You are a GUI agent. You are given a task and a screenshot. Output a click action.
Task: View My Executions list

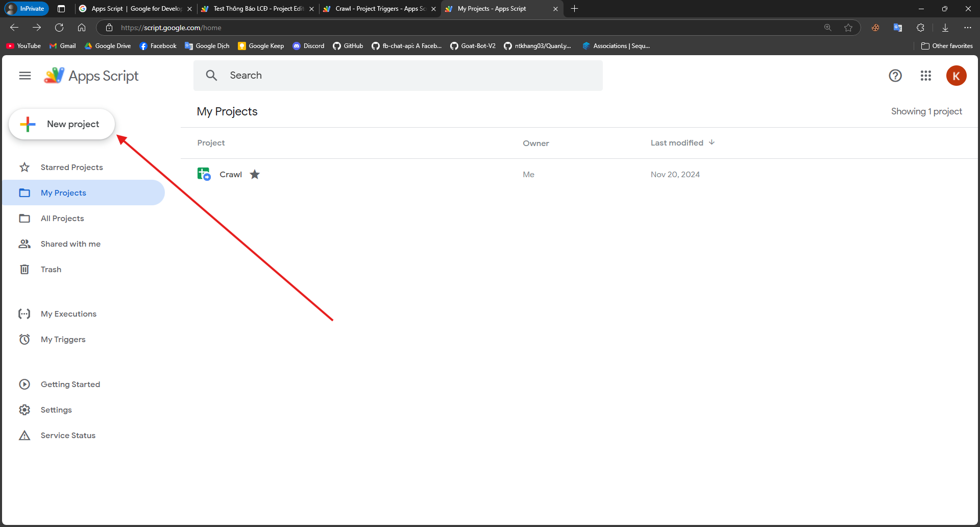[68, 314]
